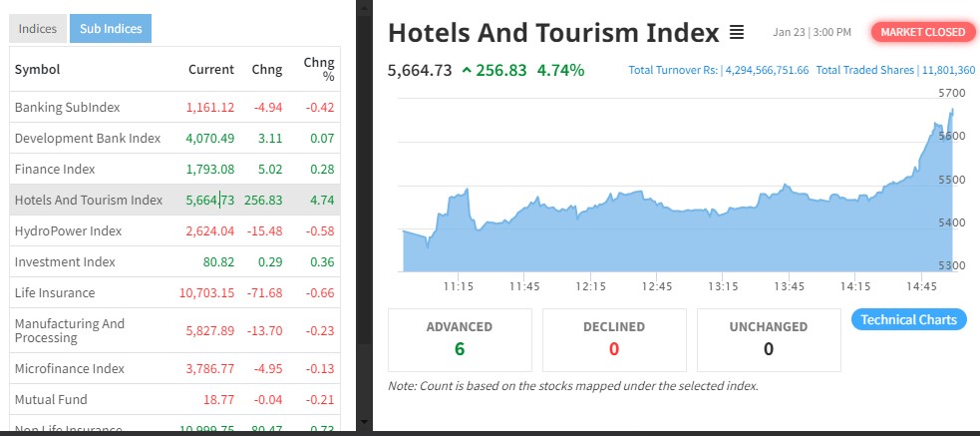
Task: Click the green up-arrow change indicator
Action: pyautogui.click(x=467, y=71)
